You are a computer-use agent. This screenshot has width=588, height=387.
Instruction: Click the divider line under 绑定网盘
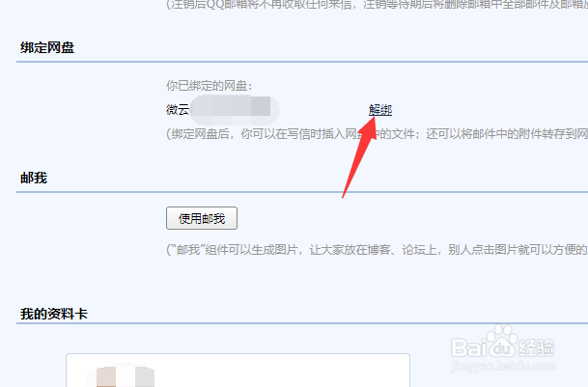coord(302,62)
